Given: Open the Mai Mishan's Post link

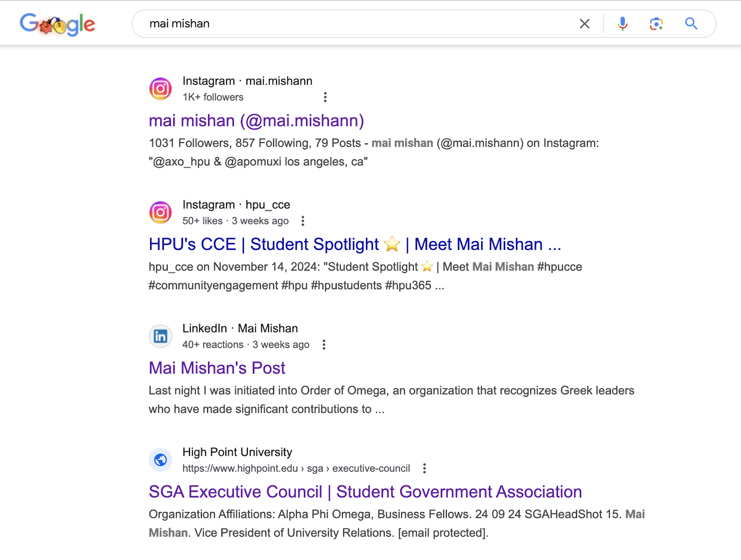Looking at the screenshot, I should tap(217, 368).
